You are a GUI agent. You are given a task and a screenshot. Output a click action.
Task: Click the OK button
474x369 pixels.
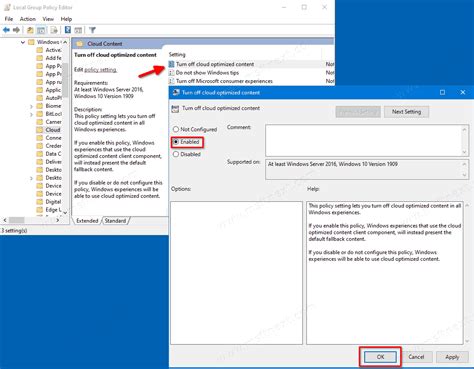(380, 357)
